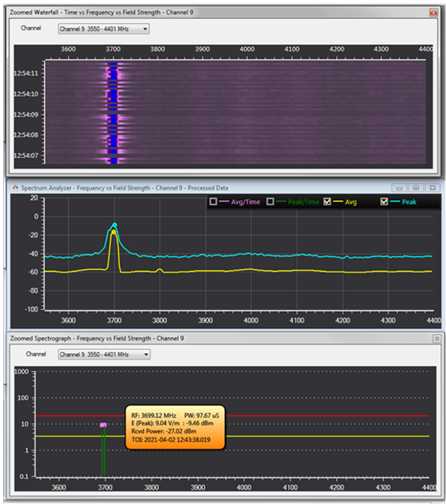Close the Zoomed Waterfall window
This screenshot has width=446, height=504.
(x=433, y=12)
